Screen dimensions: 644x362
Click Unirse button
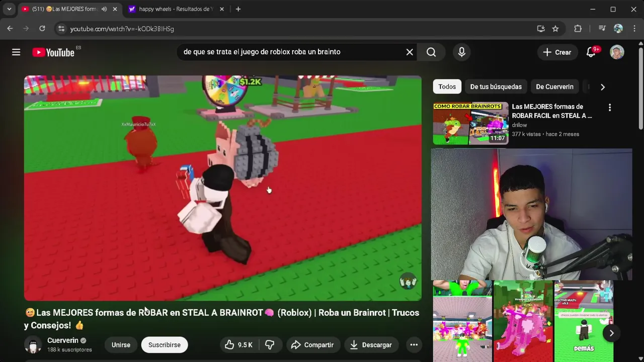pos(121,344)
